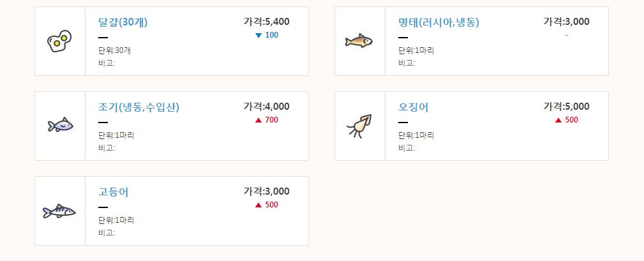Click the 단위:30개 unit label
The height and width of the screenshot is (261, 644).
[115, 50]
